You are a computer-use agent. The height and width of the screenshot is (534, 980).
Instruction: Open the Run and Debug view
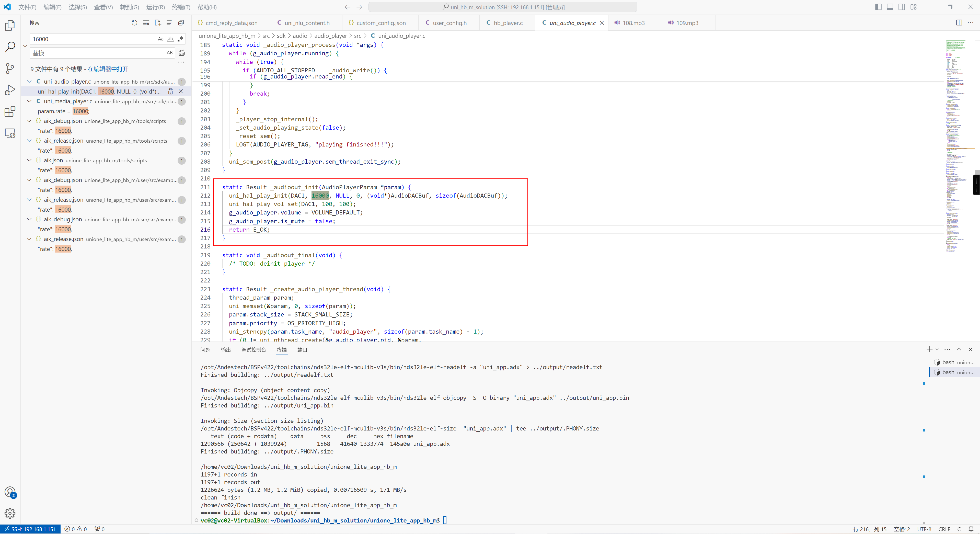(x=10, y=90)
